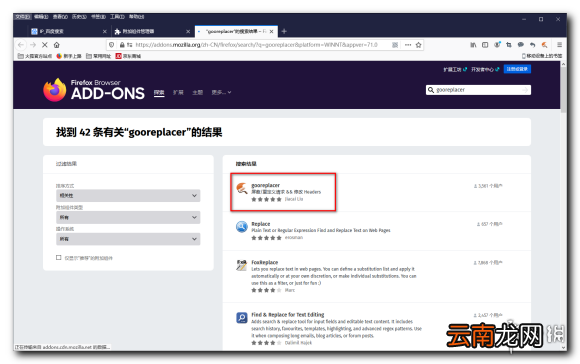Toggle the sidebar icon in the toolbar
This screenshot has height=364, width=580.
tap(485, 45)
